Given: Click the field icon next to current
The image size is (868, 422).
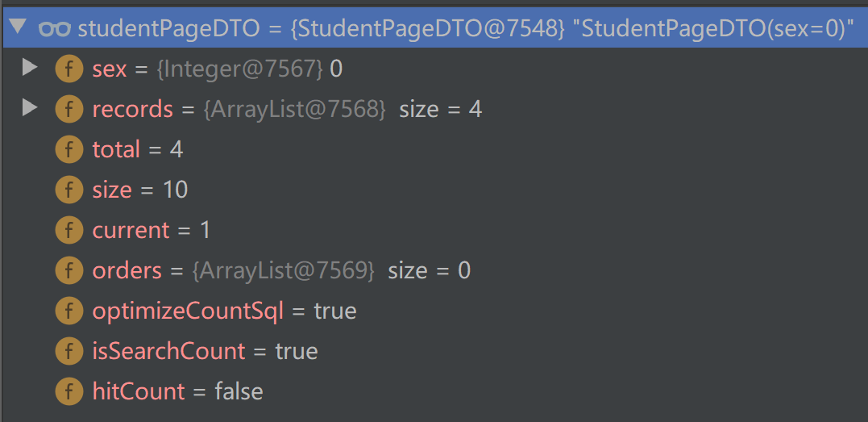Looking at the screenshot, I should (69, 230).
